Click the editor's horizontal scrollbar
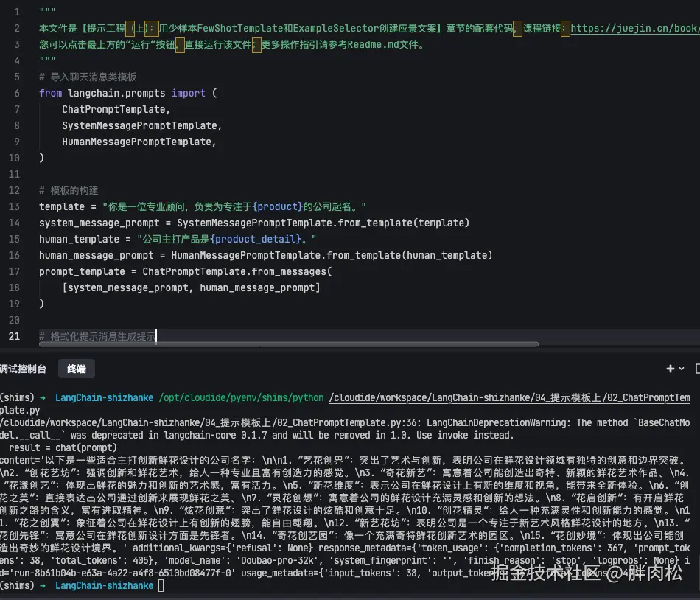 click(x=295, y=343)
